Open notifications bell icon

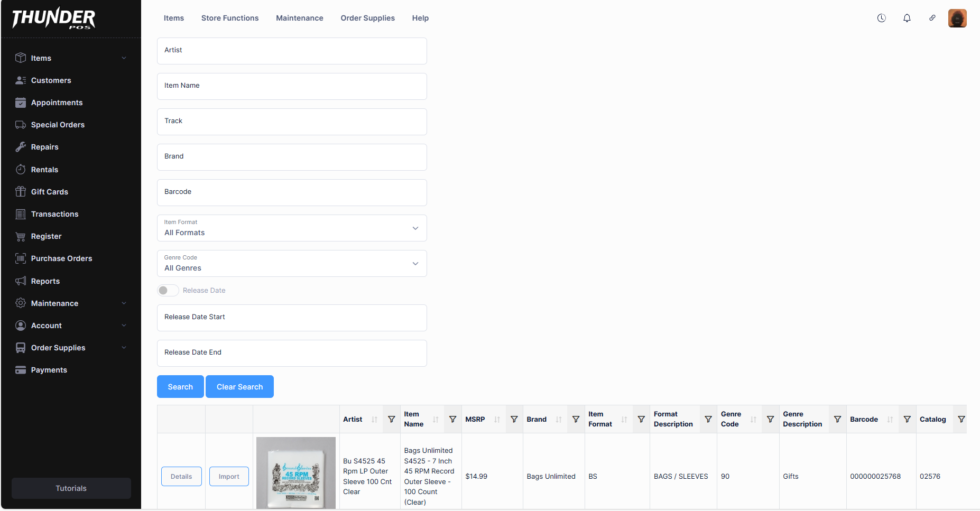[907, 18]
